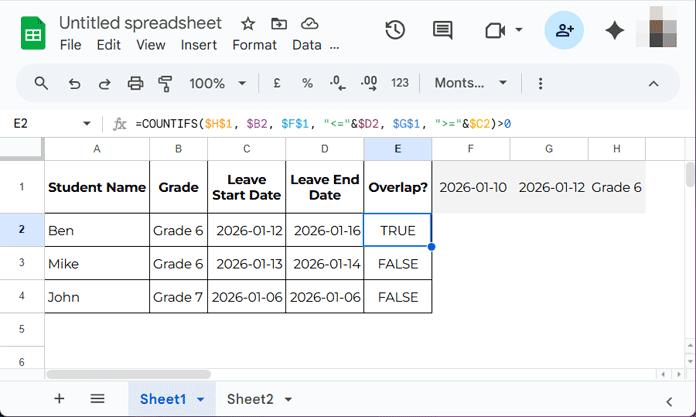Format as percent

pyautogui.click(x=307, y=83)
